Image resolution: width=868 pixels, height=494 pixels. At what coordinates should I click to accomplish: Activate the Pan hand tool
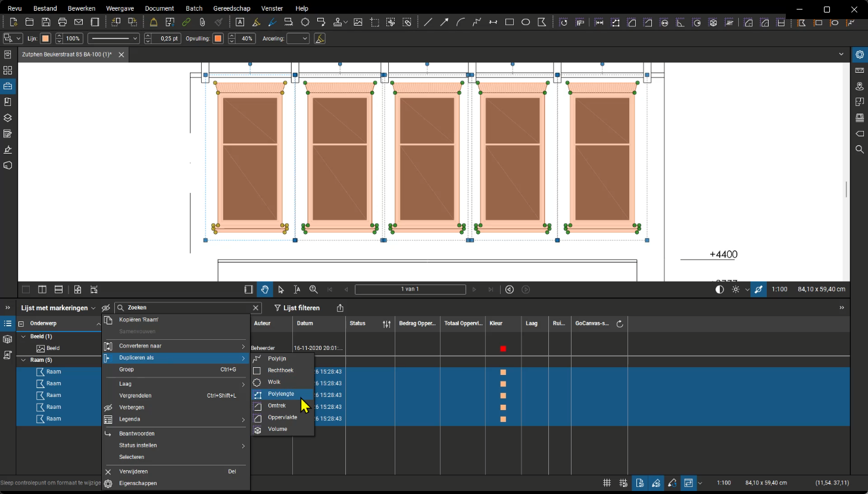pyautogui.click(x=265, y=289)
